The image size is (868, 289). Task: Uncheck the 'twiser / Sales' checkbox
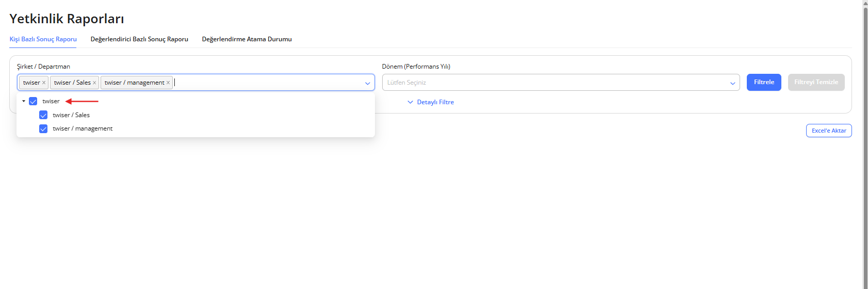(x=43, y=115)
